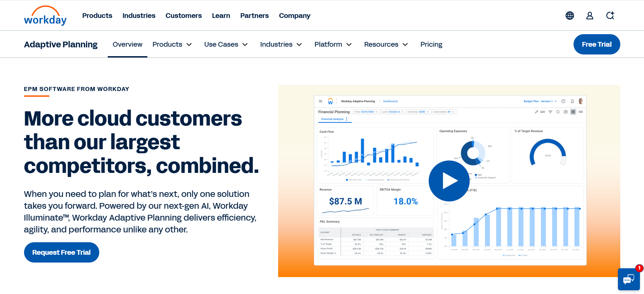Click the dashboard Edit pencil icon
Image resolution: width=644 pixels, height=294 pixels.
(x=537, y=112)
